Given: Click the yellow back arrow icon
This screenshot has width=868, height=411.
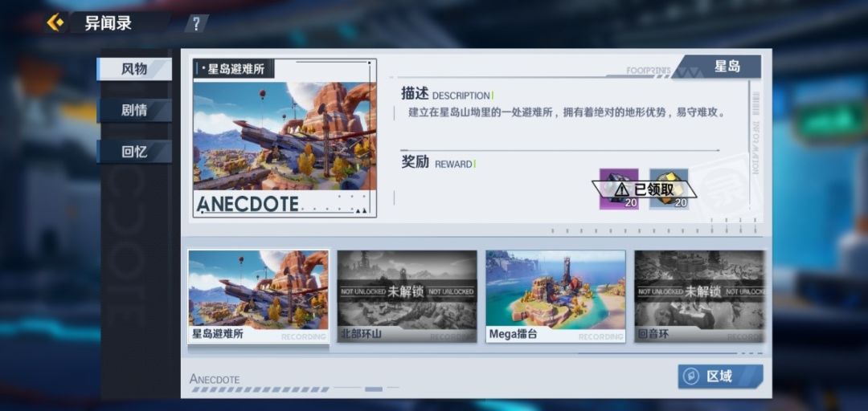Looking at the screenshot, I should 55,22.
